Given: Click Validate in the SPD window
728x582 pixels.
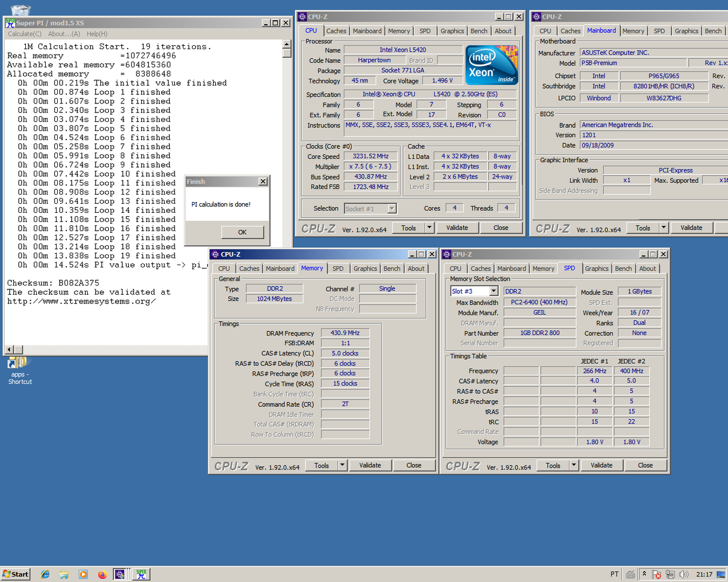Looking at the screenshot, I should click(601, 466).
